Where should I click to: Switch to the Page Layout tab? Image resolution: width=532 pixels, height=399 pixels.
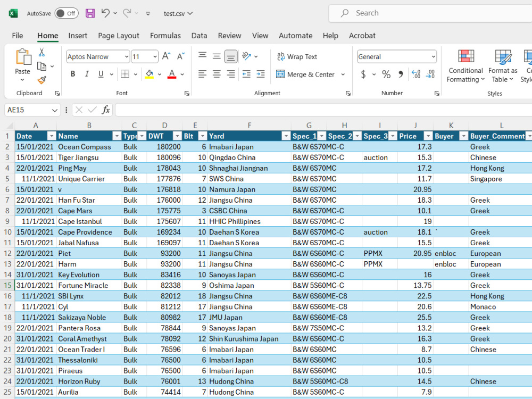point(119,36)
